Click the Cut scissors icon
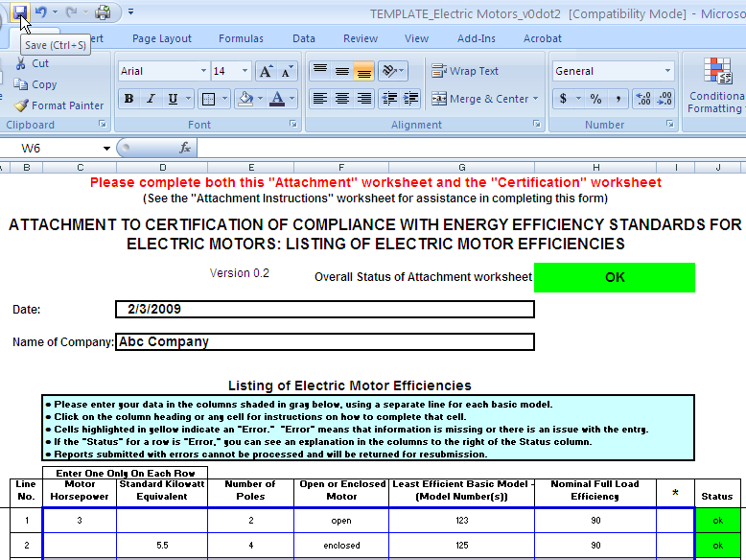Image resolution: width=746 pixels, height=560 pixels. pos(21,63)
